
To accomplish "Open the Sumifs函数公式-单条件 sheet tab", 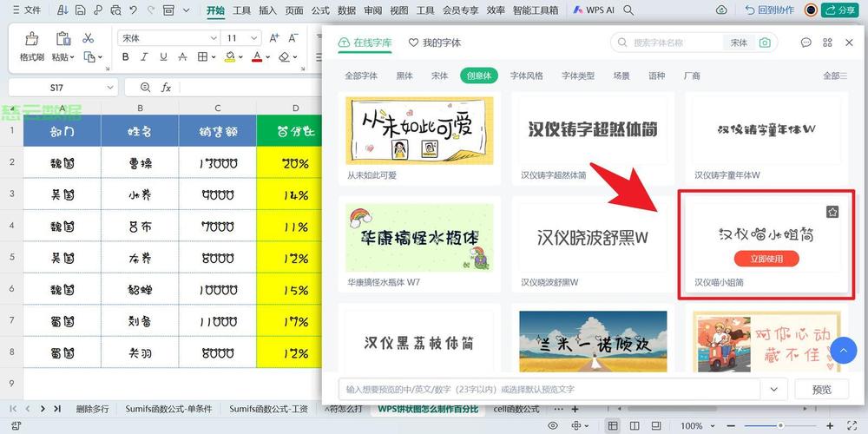I will [168, 409].
